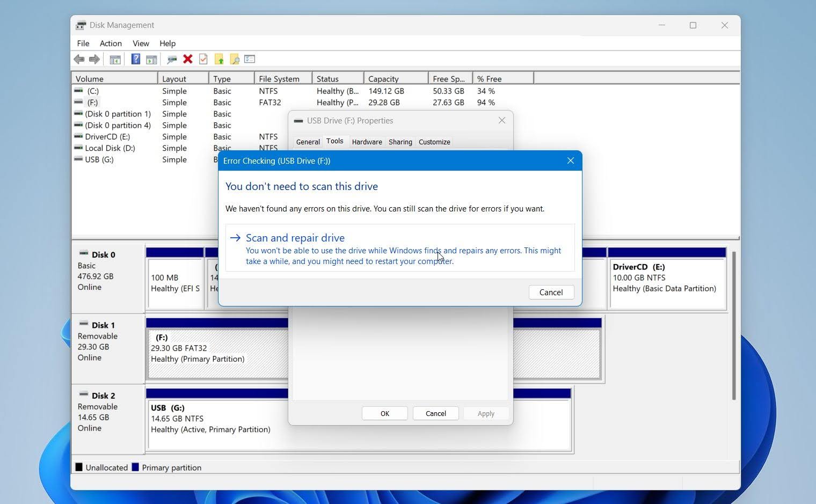Click the 149.12 GB capacity cell
This screenshot has height=504, width=816.
click(x=387, y=91)
